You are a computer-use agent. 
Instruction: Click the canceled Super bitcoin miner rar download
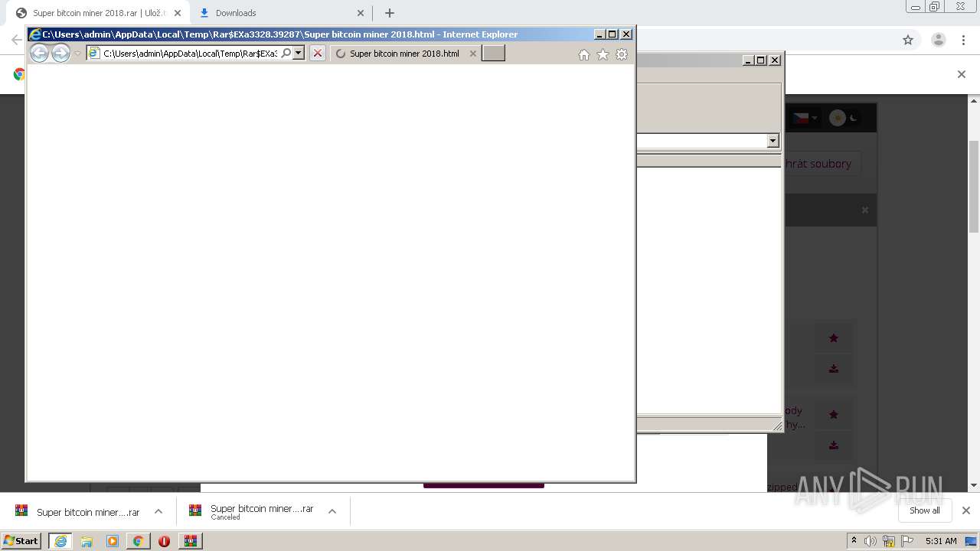[x=252, y=512]
